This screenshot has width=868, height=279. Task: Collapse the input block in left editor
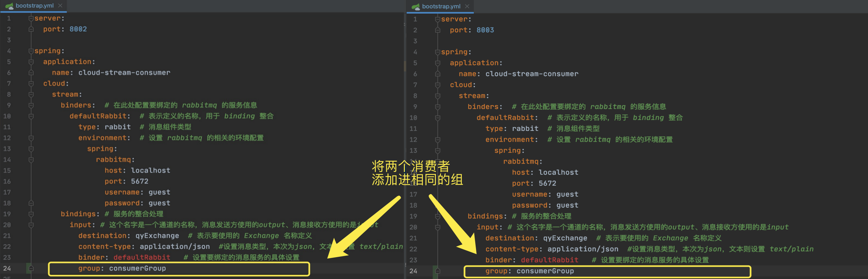point(31,225)
